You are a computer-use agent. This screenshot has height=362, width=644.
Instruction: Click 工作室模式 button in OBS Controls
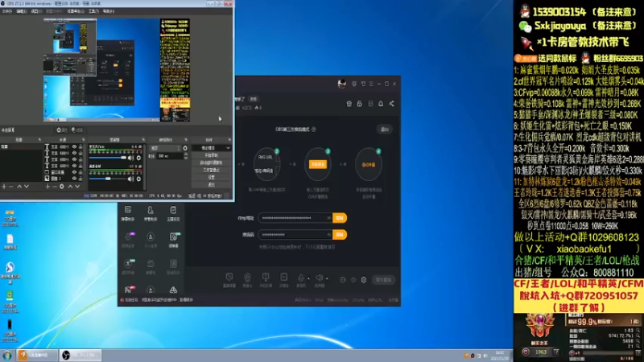tap(211, 170)
